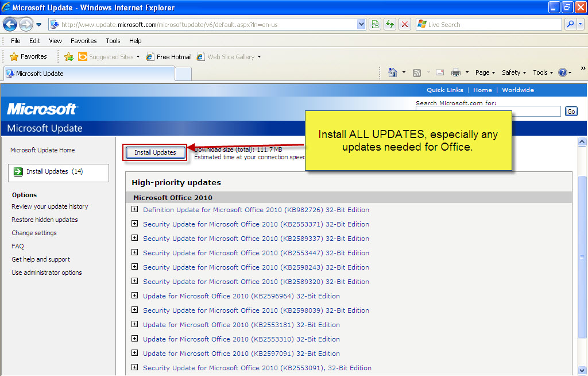Click the Refresh page icon
This screenshot has height=376, width=588.
(x=390, y=25)
